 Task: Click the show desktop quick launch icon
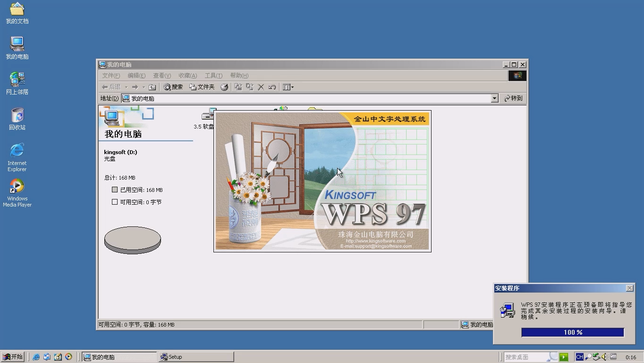coord(58,357)
